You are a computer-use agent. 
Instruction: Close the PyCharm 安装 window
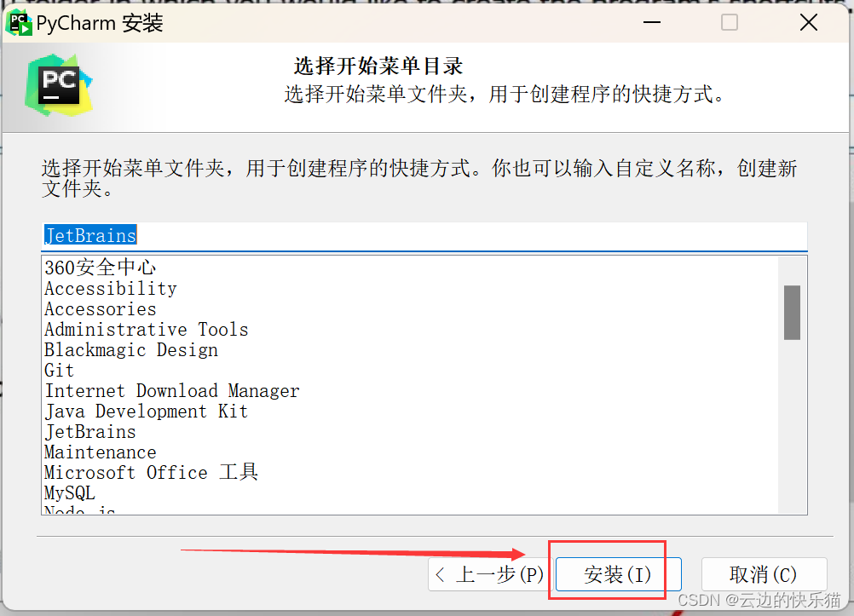(809, 22)
